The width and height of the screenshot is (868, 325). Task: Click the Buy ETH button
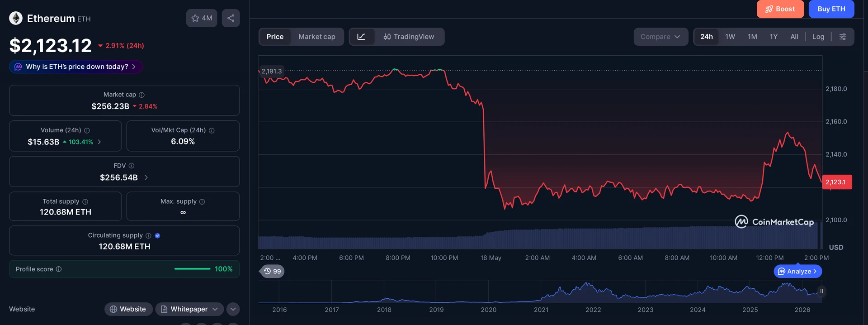[x=831, y=9]
